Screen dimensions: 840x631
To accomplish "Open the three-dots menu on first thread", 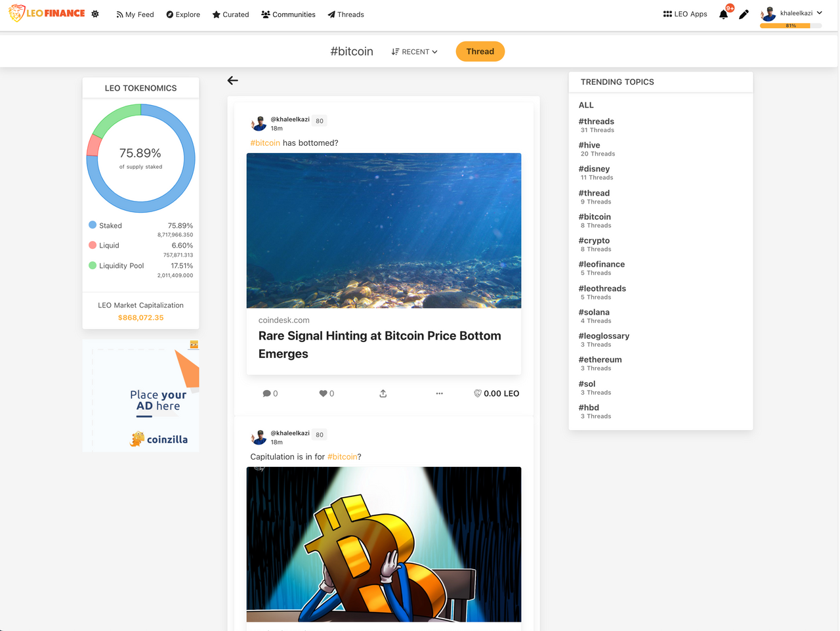I will tap(440, 393).
